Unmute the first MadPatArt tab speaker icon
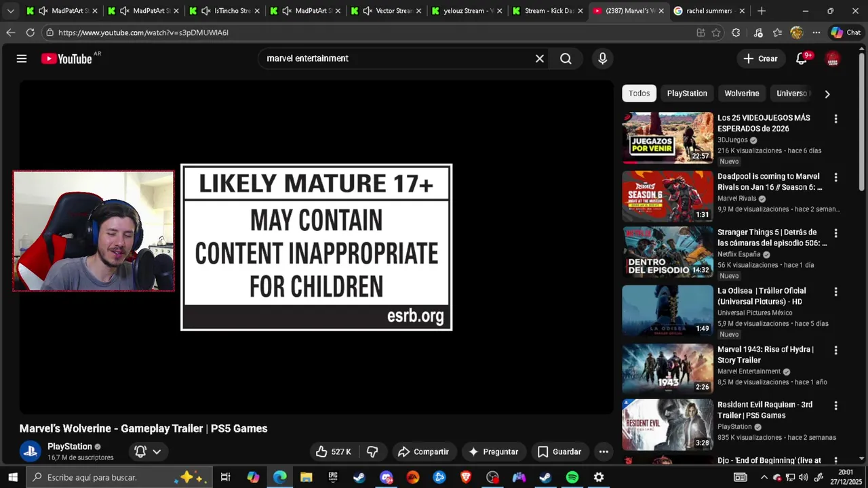 (x=43, y=11)
